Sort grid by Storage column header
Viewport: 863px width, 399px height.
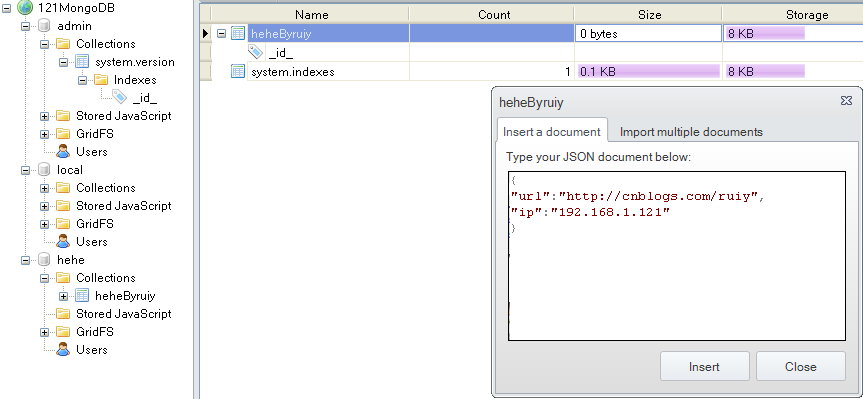[807, 15]
